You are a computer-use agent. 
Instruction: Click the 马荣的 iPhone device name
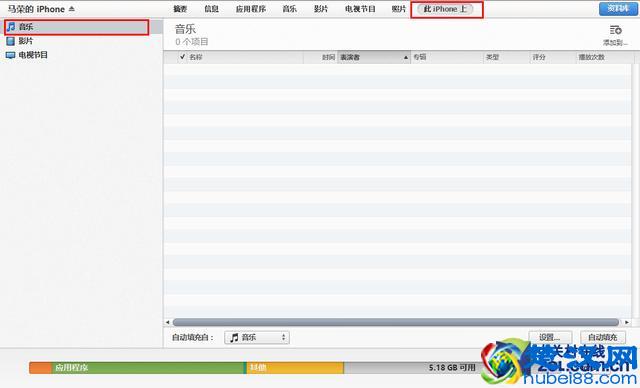36,9
